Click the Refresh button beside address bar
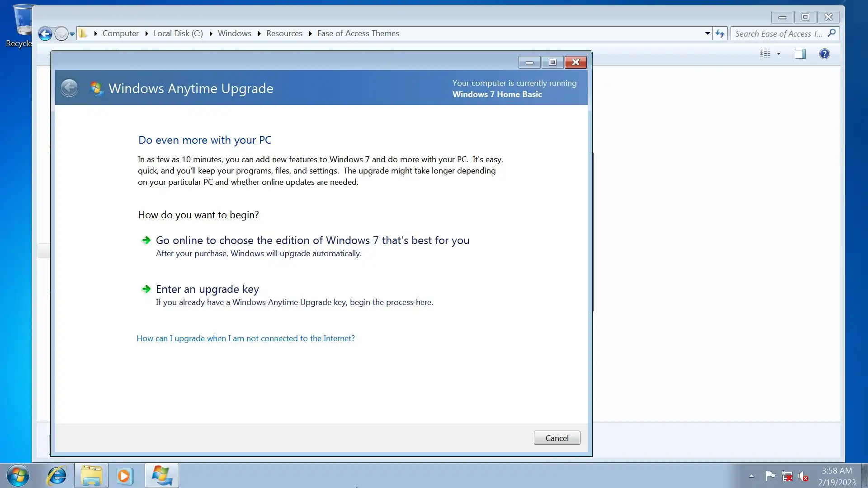This screenshot has width=868, height=488. (720, 33)
